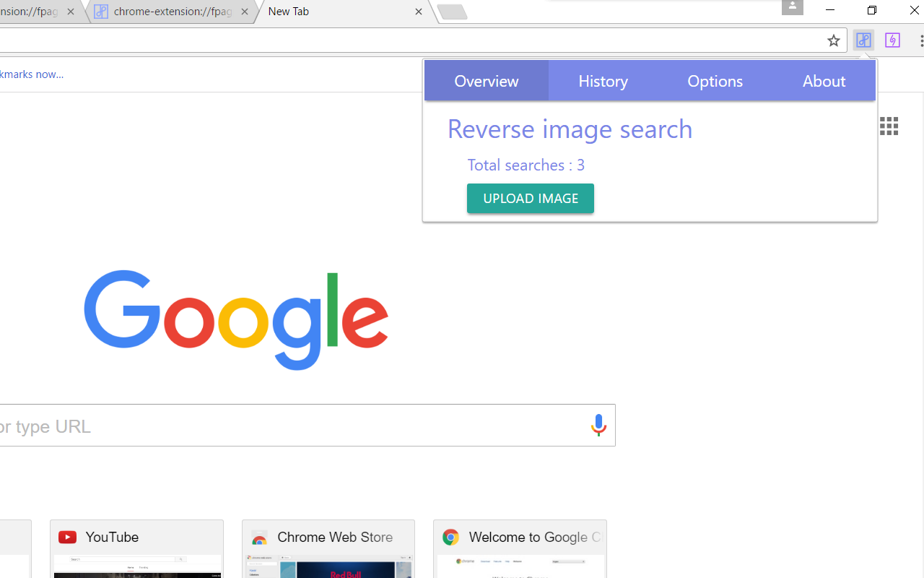Open the Overview tab in extension popup
Image resolution: width=924 pixels, height=578 pixels.
pos(487,81)
